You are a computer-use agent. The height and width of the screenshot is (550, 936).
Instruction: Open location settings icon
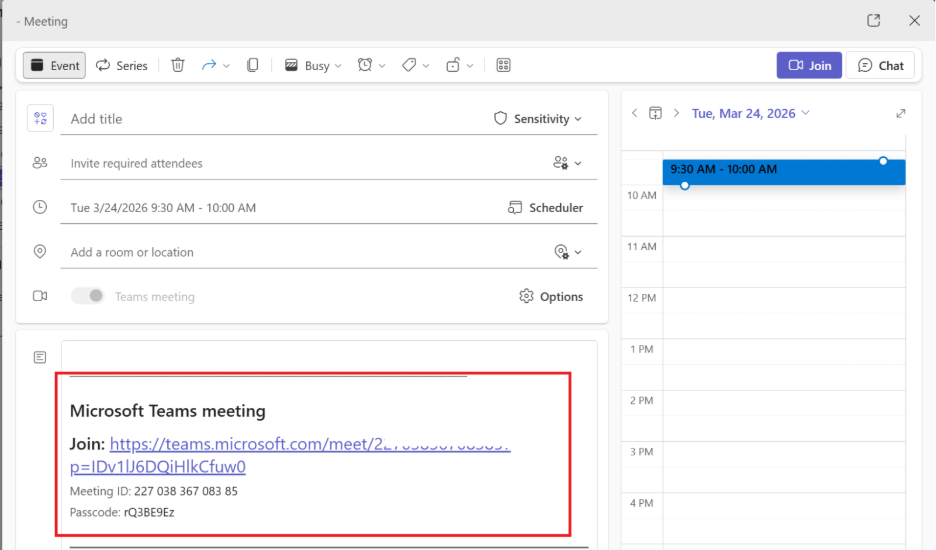point(567,252)
